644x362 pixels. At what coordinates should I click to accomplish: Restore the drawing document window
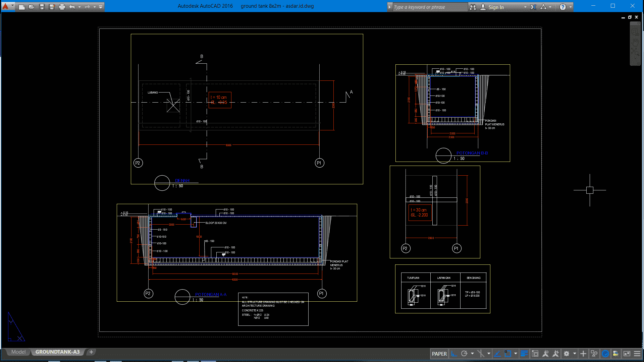pos(630,17)
